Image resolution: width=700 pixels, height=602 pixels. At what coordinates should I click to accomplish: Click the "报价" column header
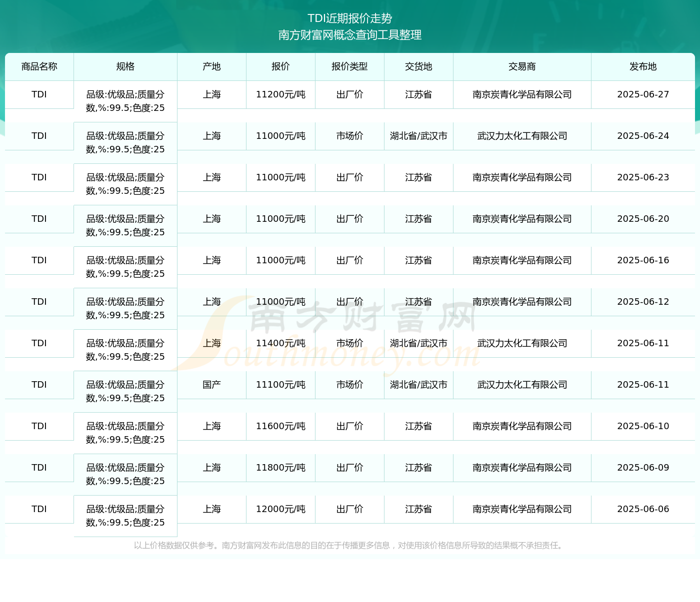coord(281,66)
